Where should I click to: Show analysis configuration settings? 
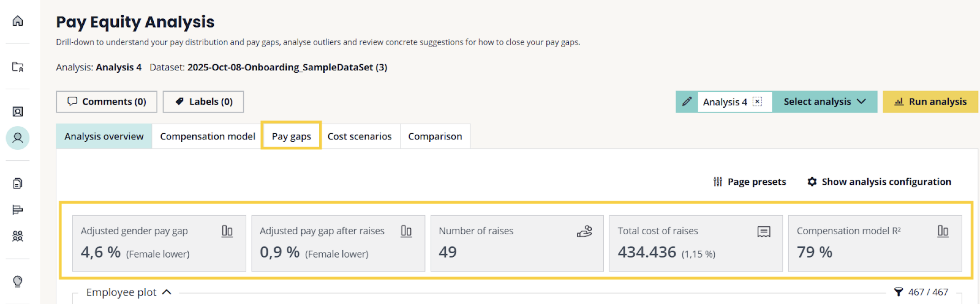pyautogui.click(x=879, y=182)
